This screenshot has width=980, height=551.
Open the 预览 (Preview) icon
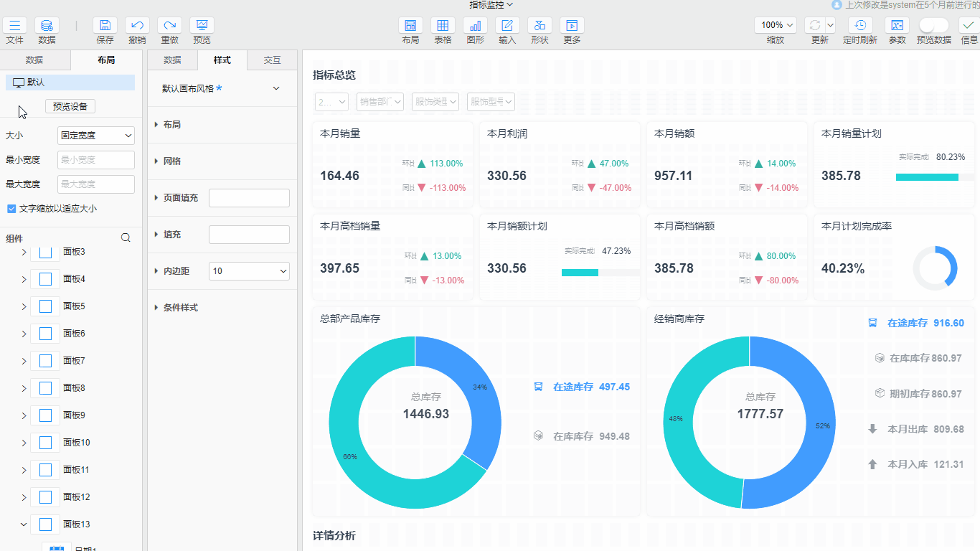(202, 26)
